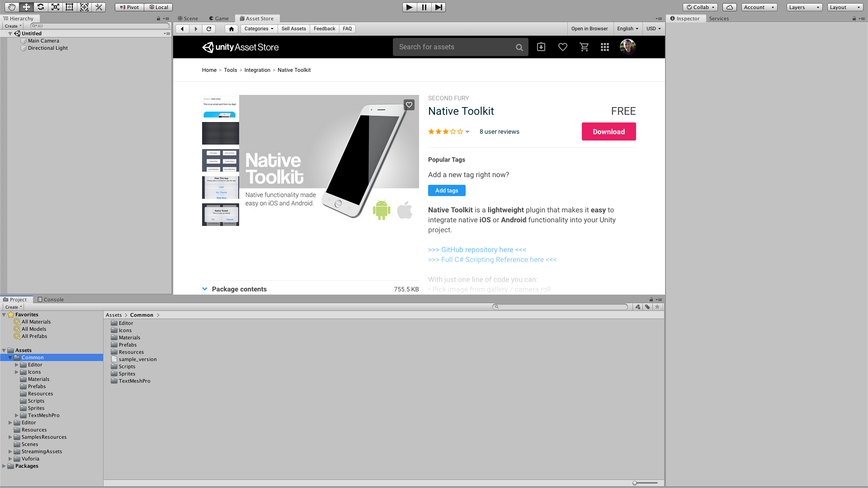
Task: Select the Hand tool in toolbar
Action: click(x=12, y=7)
